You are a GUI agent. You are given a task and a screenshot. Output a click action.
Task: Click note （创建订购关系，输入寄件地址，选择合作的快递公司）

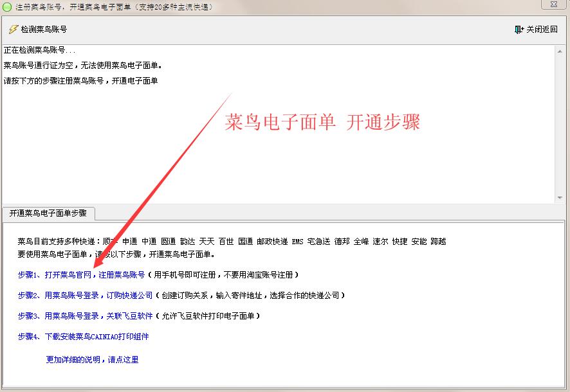(250, 296)
